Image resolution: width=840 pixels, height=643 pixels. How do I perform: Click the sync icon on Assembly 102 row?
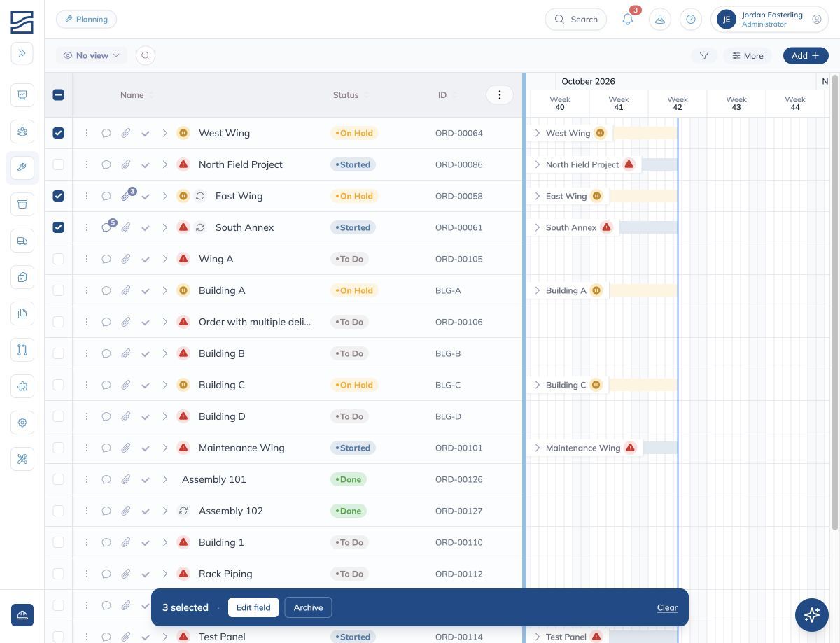point(183,511)
